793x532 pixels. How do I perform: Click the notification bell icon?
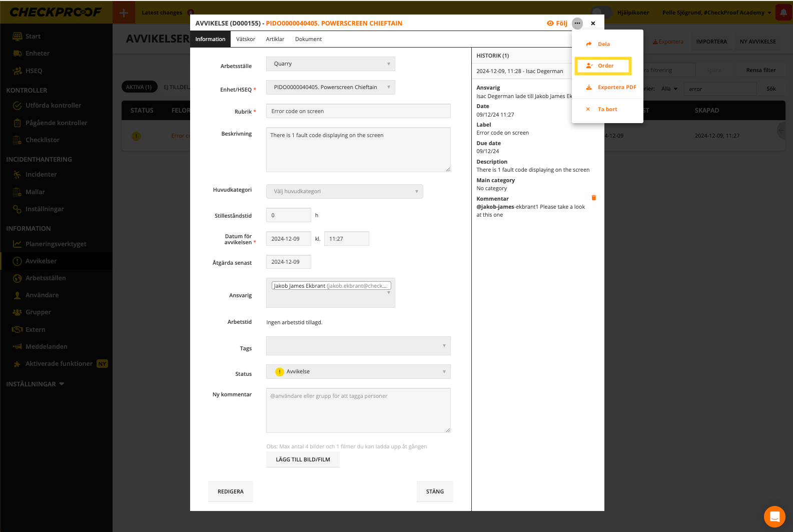[783, 13]
